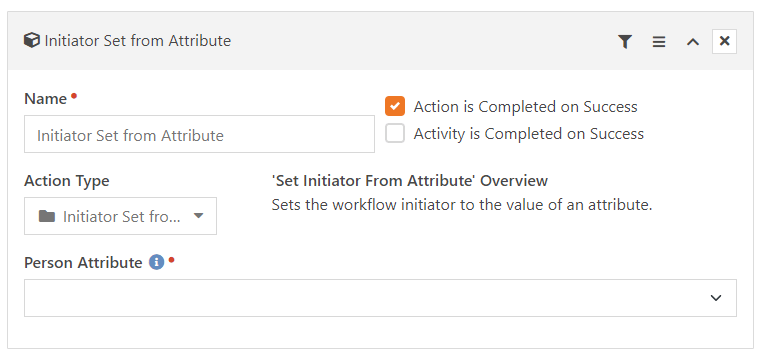Screen dimensions: 761x362
Task: Enable Activity is Completed on Success
Action: coord(395,133)
